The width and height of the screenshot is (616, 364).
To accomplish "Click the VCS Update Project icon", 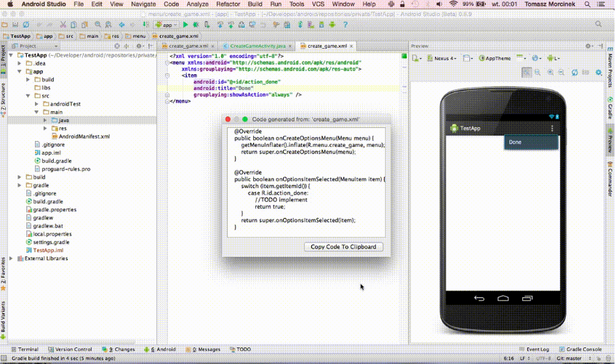I will click(220, 25).
